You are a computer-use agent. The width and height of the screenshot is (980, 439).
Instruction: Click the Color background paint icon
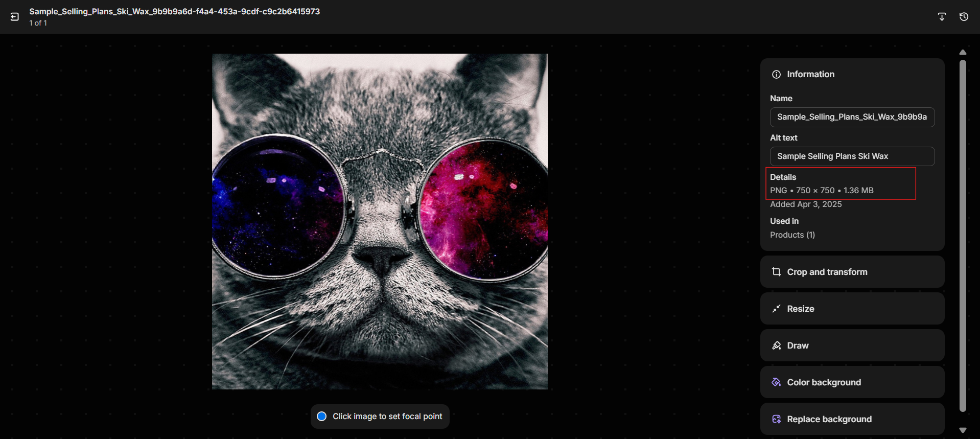coord(776,382)
